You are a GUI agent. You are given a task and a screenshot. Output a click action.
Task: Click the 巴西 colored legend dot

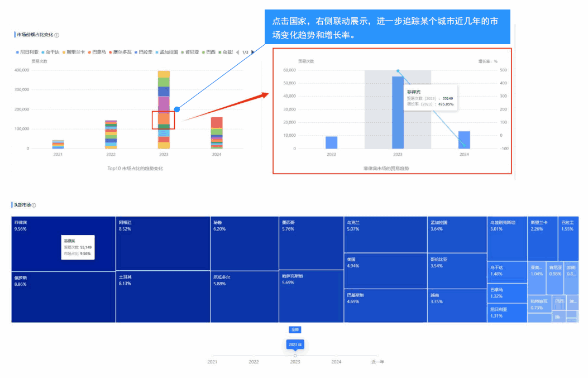pyautogui.click(x=204, y=51)
